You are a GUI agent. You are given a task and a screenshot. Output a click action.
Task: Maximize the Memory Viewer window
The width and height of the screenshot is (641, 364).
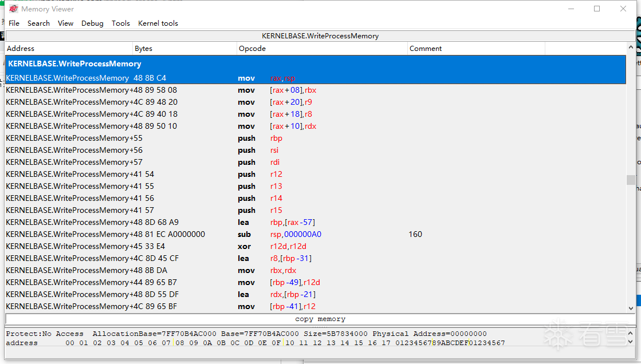tap(597, 9)
